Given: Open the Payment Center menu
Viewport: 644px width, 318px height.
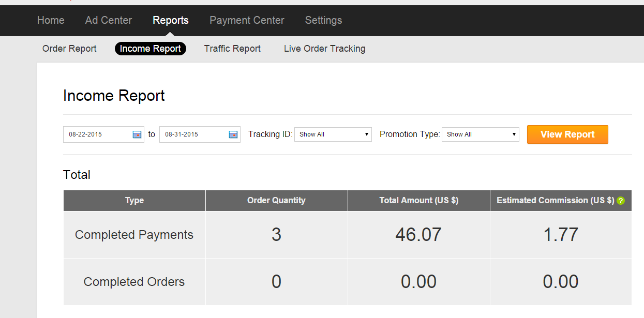Looking at the screenshot, I should tap(247, 20).
